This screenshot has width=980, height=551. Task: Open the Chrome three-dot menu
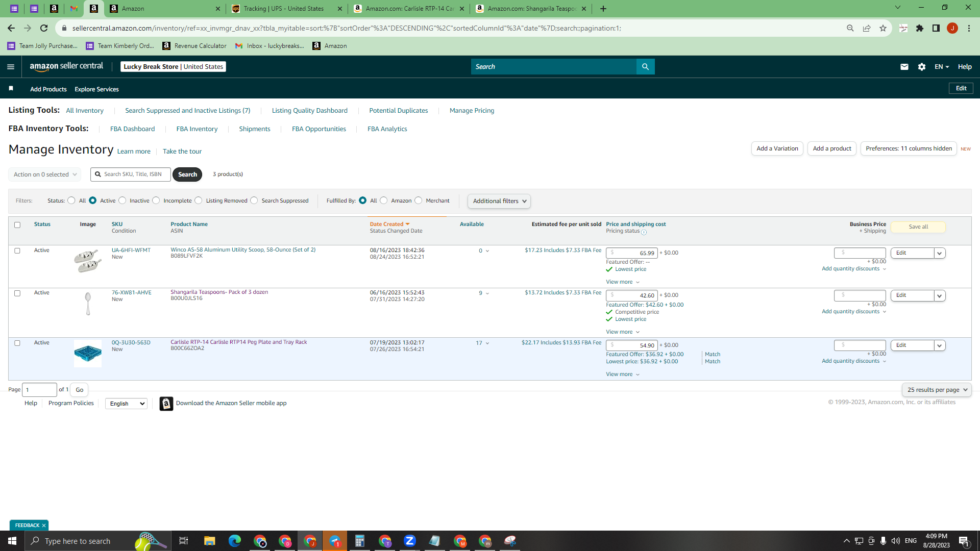pyautogui.click(x=969, y=28)
